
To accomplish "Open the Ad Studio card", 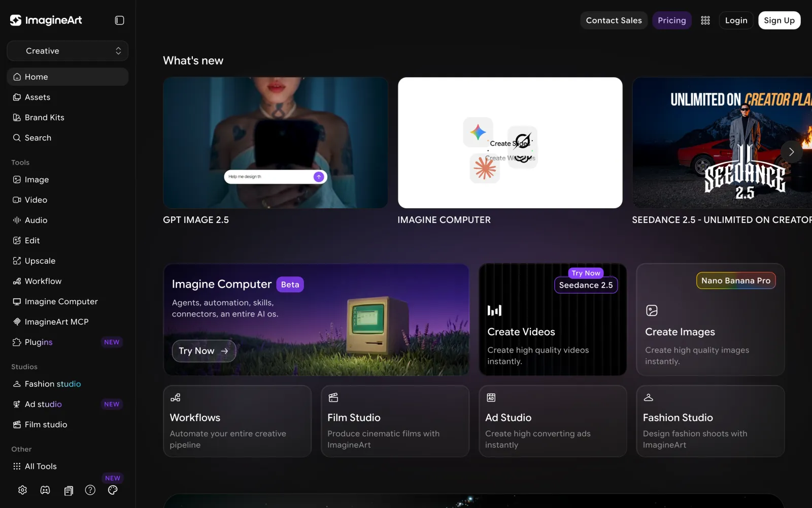I will (553, 421).
